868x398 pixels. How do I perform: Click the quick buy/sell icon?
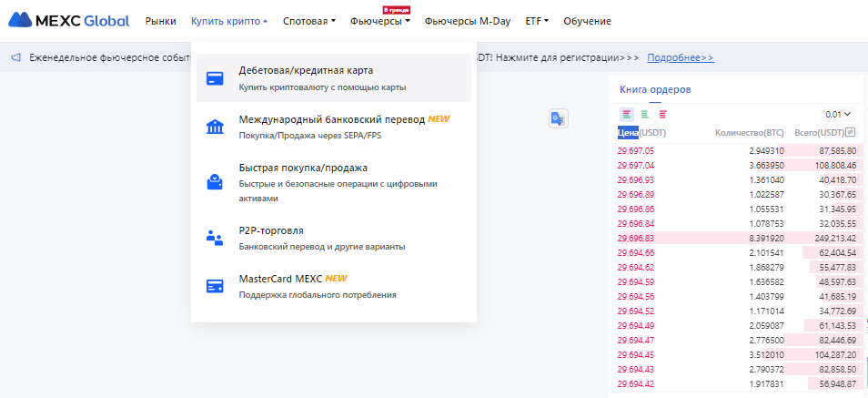[x=215, y=182]
